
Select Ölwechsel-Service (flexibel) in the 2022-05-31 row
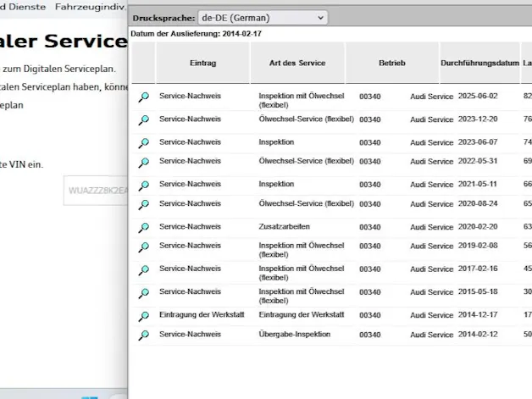pyautogui.click(x=307, y=161)
